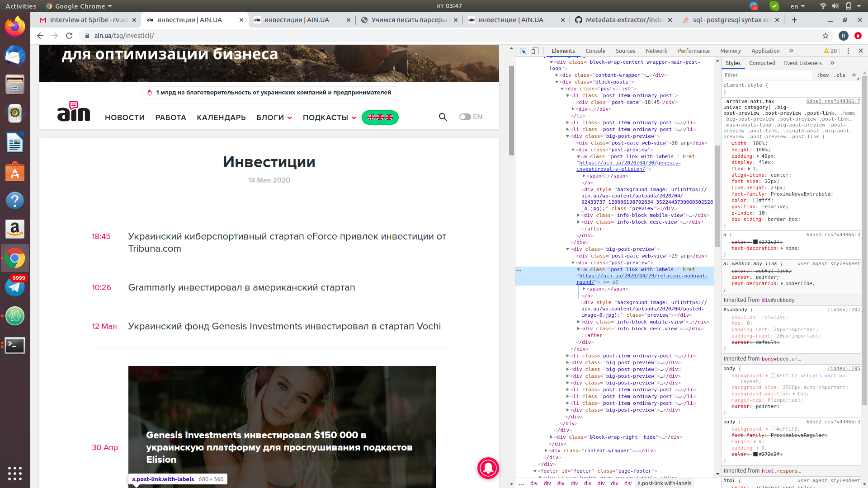Open the red notification bell button
Screen dimensions: 868x488
tap(488, 468)
